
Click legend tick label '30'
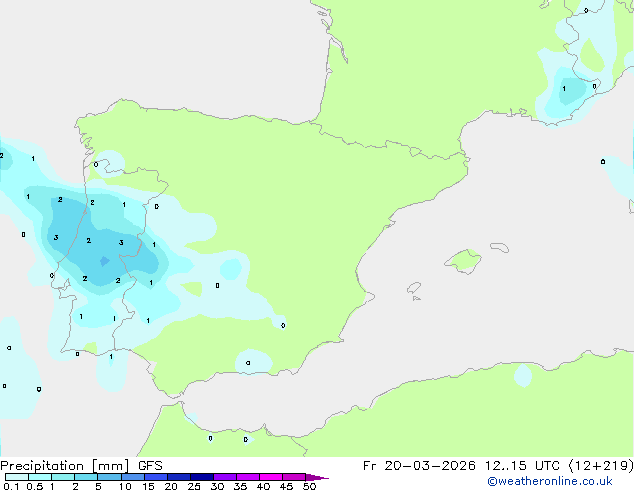[x=217, y=486]
